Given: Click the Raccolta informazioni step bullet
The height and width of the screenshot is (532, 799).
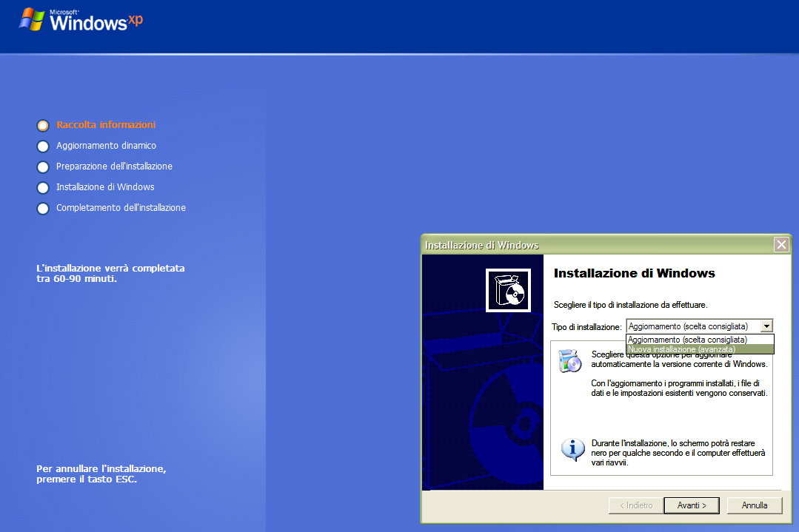Looking at the screenshot, I should [x=43, y=125].
